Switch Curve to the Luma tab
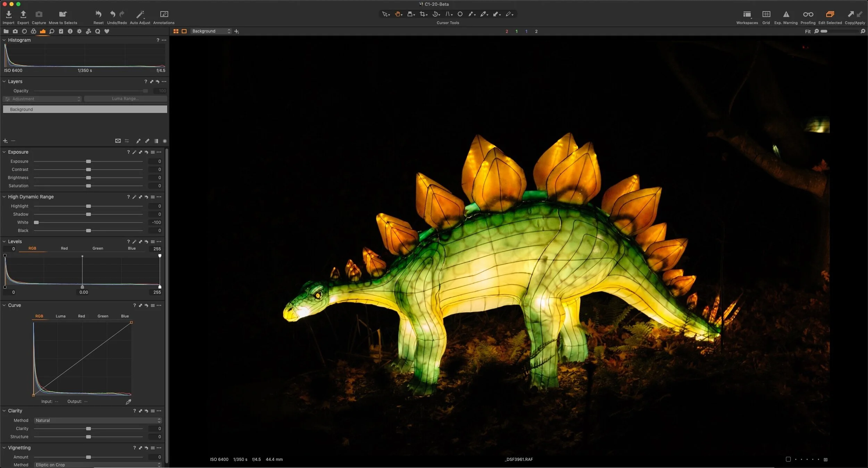Screen dimensions: 868x468 pyautogui.click(x=60, y=316)
